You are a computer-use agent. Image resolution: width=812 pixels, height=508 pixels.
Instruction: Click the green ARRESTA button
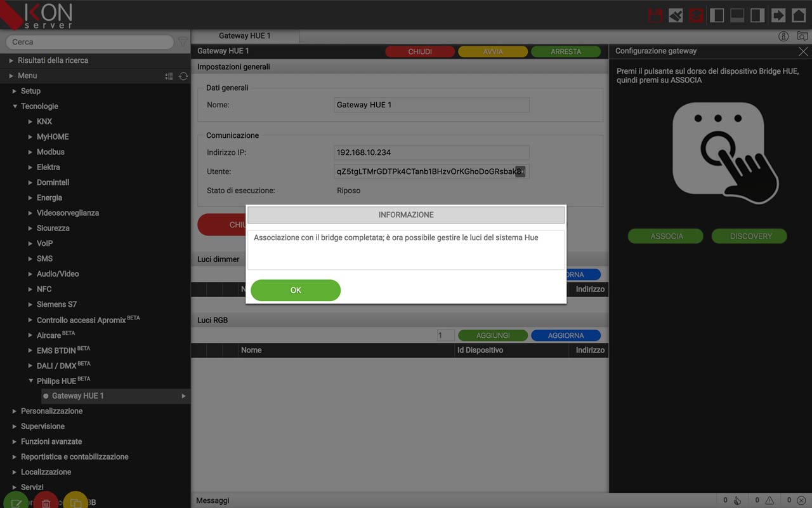(x=566, y=52)
